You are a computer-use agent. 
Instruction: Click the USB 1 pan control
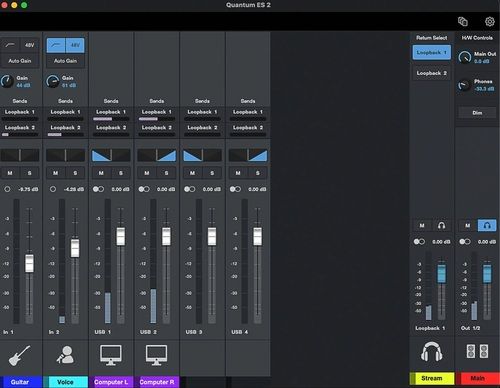coord(111,155)
